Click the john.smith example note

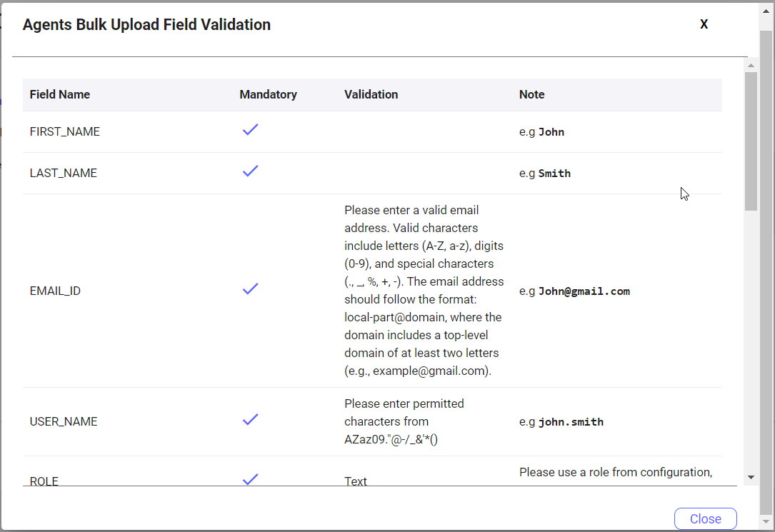(570, 422)
